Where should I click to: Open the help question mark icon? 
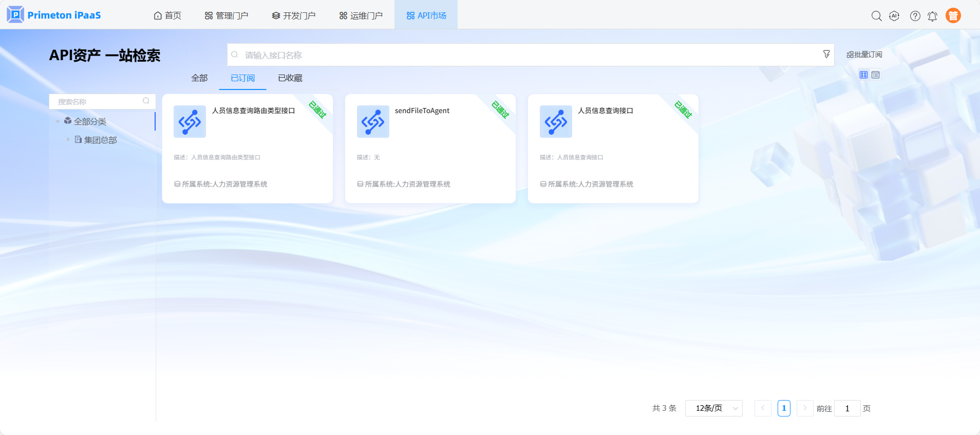tap(915, 16)
